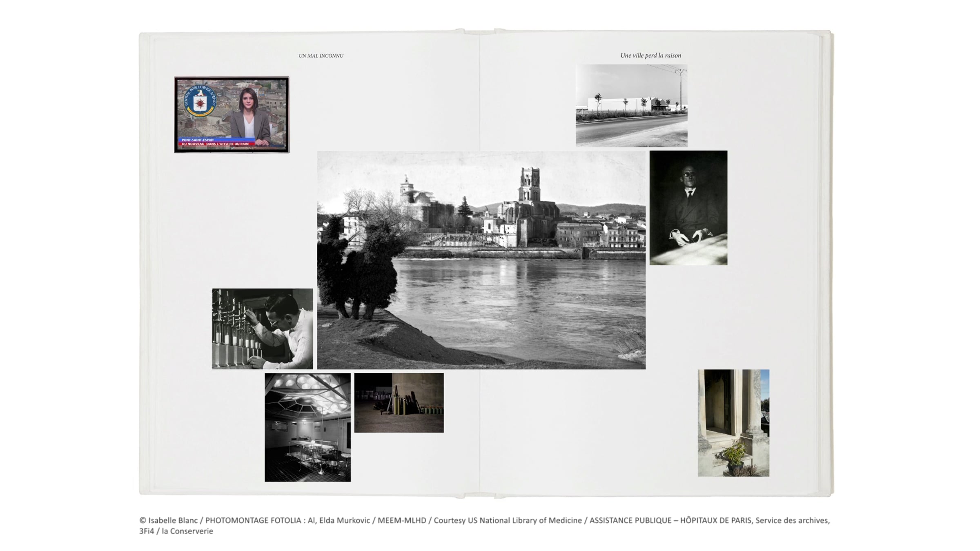Click the news presenter in gray blazer

pos(249,118)
